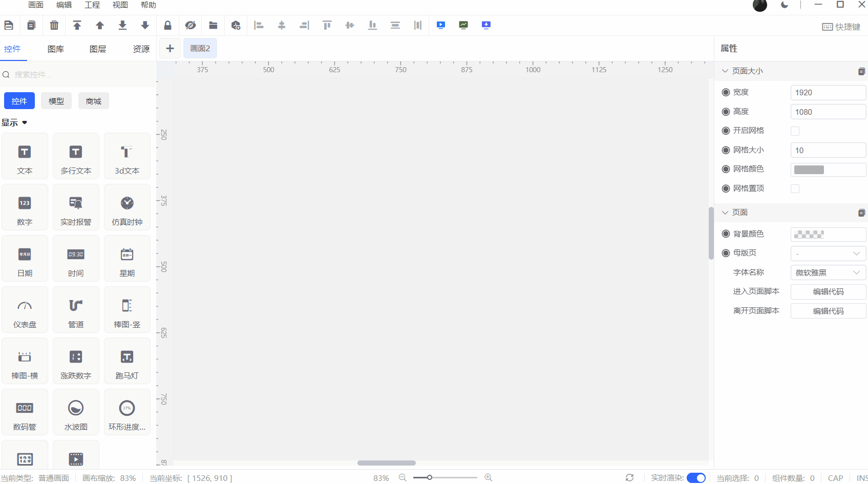This screenshot has width=868, height=484.
Task: Open the 母版页 dropdown
Action: pos(828,254)
